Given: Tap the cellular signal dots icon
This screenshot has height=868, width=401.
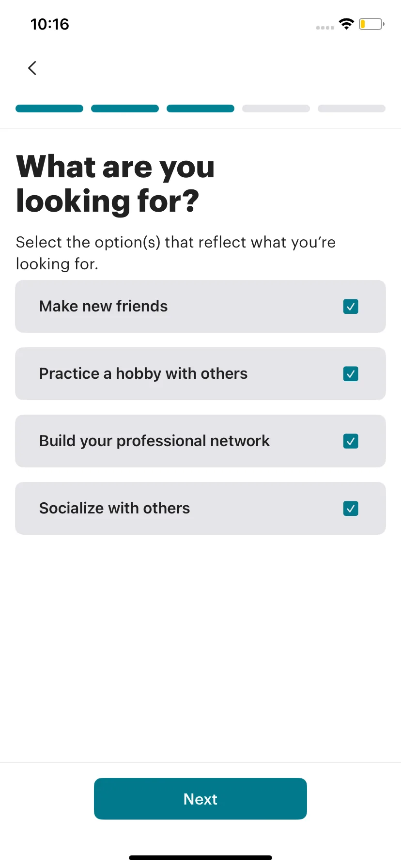Looking at the screenshot, I should click(325, 28).
